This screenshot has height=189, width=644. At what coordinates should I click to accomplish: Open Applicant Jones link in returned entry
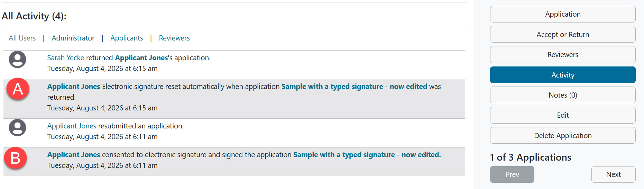(x=141, y=58)
